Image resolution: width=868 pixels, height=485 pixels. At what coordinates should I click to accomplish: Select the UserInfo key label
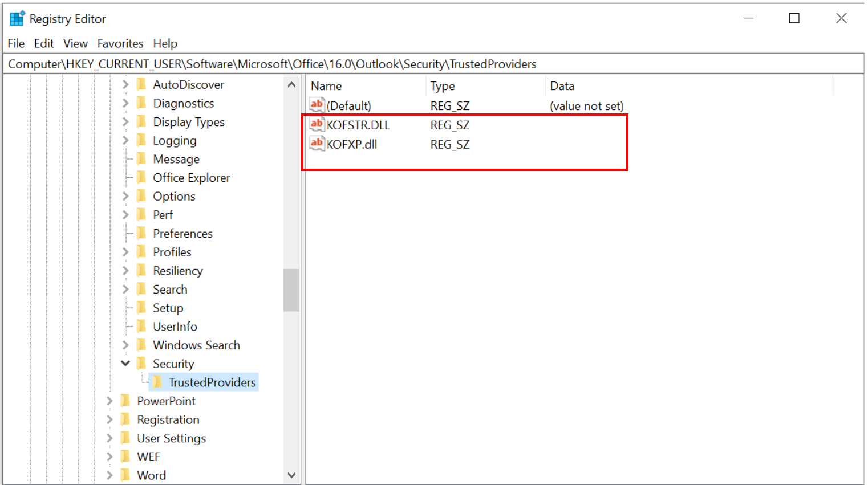point(175,327)
